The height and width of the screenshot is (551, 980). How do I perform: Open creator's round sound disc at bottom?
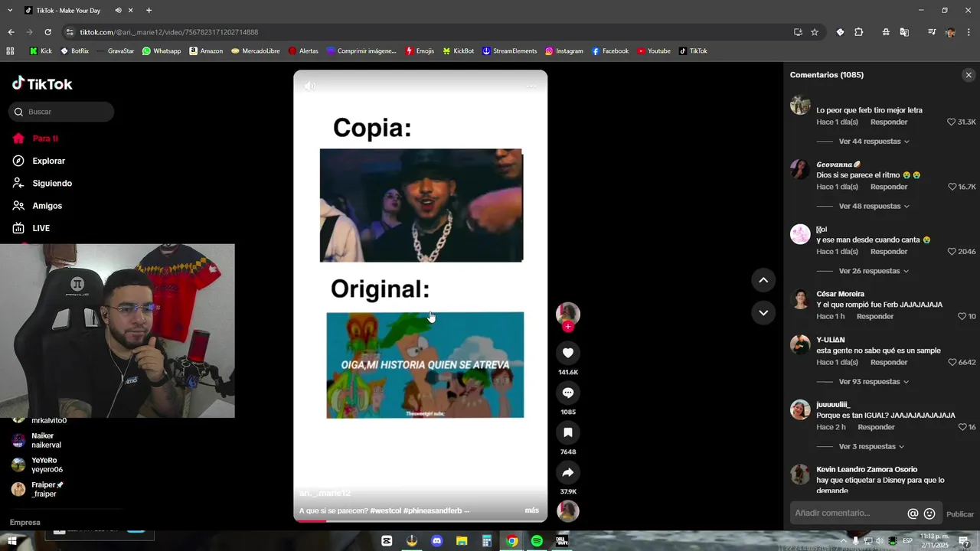pyautogui.click(x=567, y=511)
